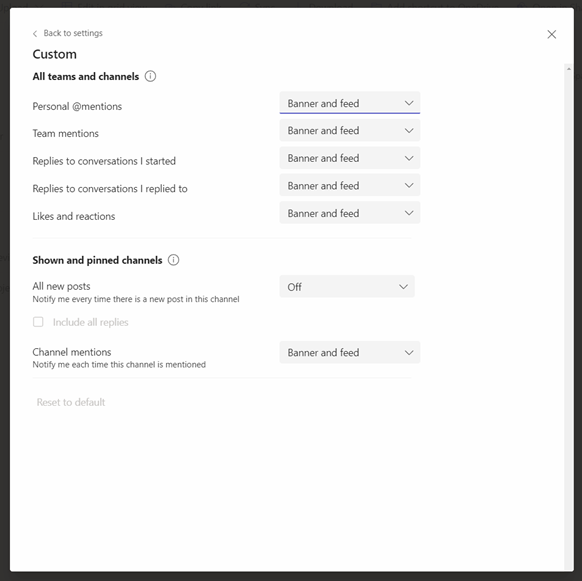
Task: Open Replies to conversations I replied to dropdown
Action: [350, 185]
